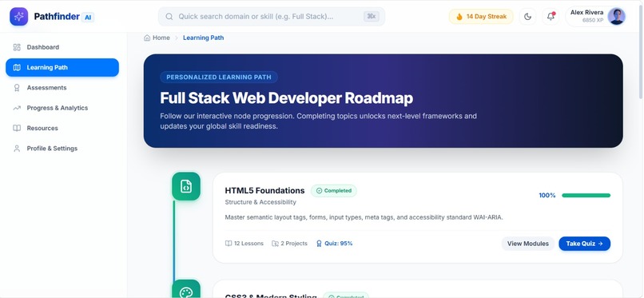The image size is (644, 298).
Task: Click the keyboard shortcut badge in search
Action: 372,17
